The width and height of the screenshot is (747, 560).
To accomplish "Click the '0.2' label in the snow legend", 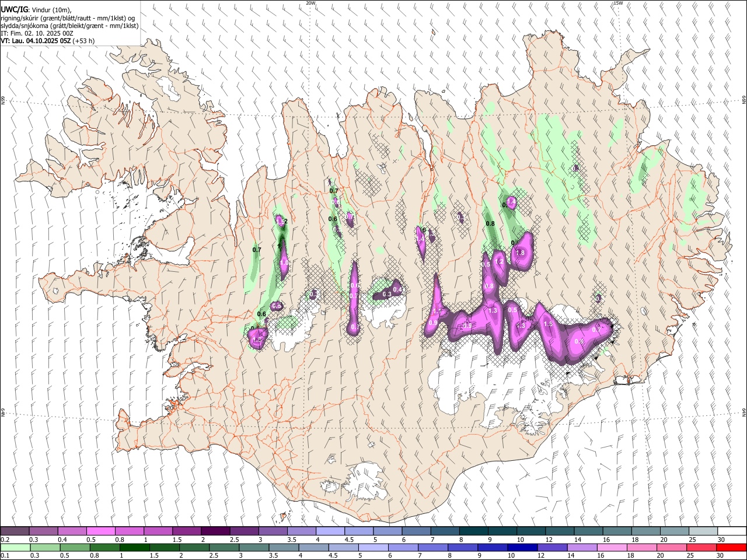I will click(x=5, y=540).
